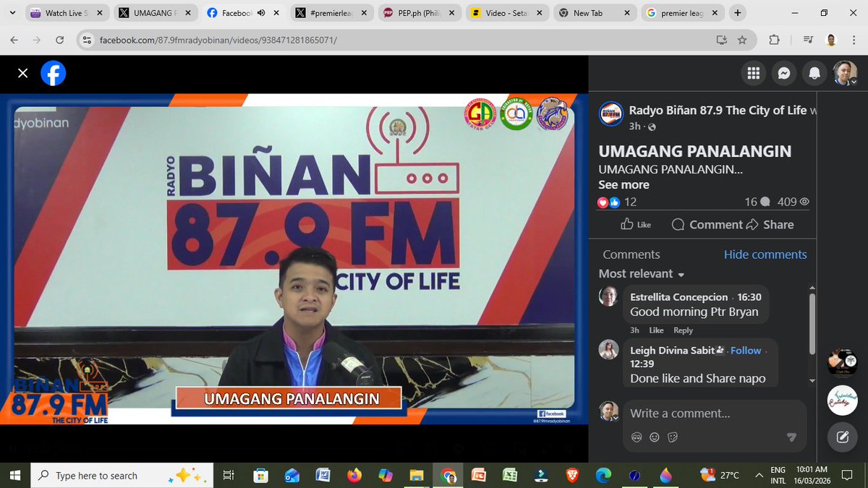Open the Chrome extensions puzzle icon

tap(774, 40)
